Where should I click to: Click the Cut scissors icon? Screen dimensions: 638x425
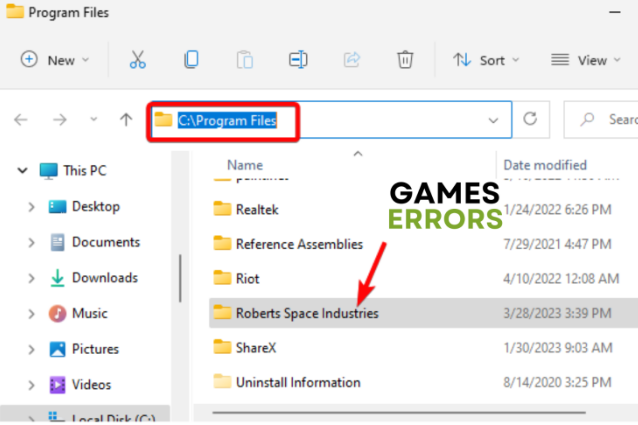point(138,60)
